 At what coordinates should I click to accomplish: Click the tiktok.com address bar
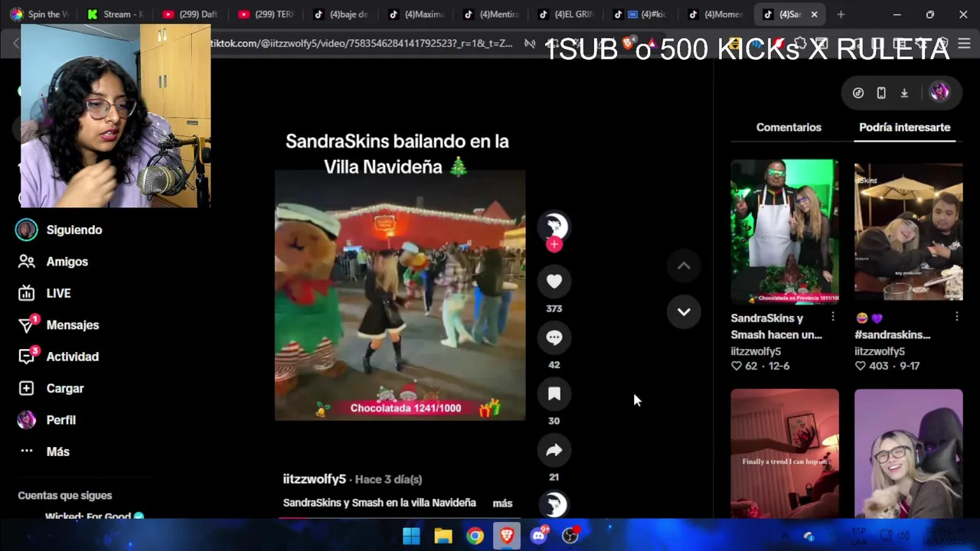(x=361, y=44)
